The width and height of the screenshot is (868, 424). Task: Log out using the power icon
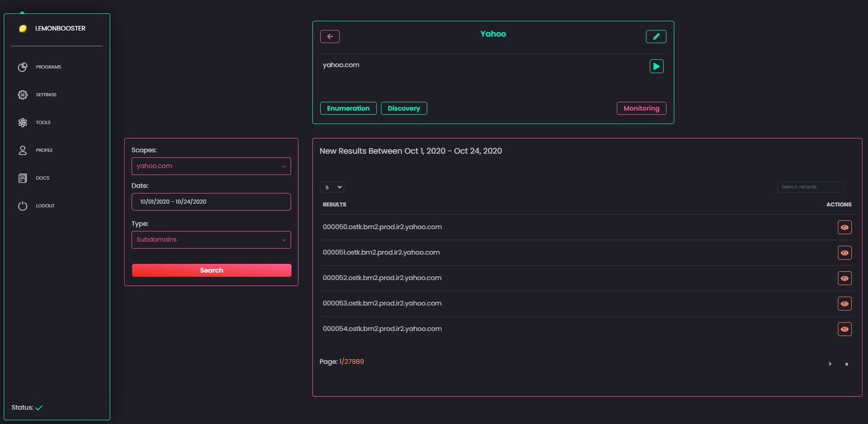(x=22, y=206)
